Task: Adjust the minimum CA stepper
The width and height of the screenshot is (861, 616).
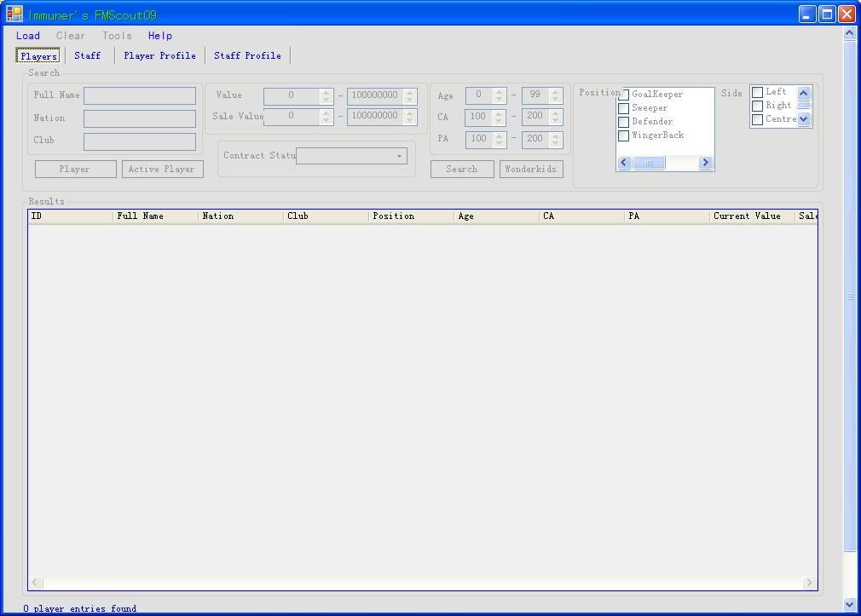Action: (x=500, y=117)
